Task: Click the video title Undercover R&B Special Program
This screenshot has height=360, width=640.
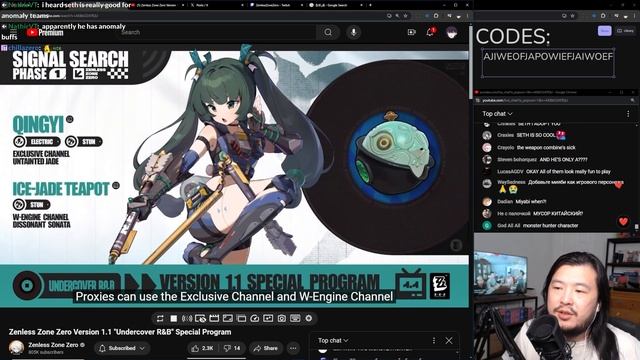Action: point(120,332)
